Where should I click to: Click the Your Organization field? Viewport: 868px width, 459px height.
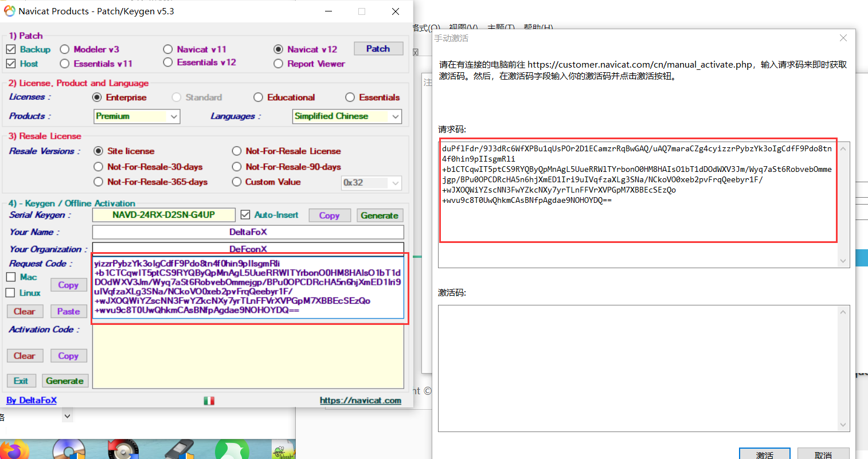[x=248, y=248]
